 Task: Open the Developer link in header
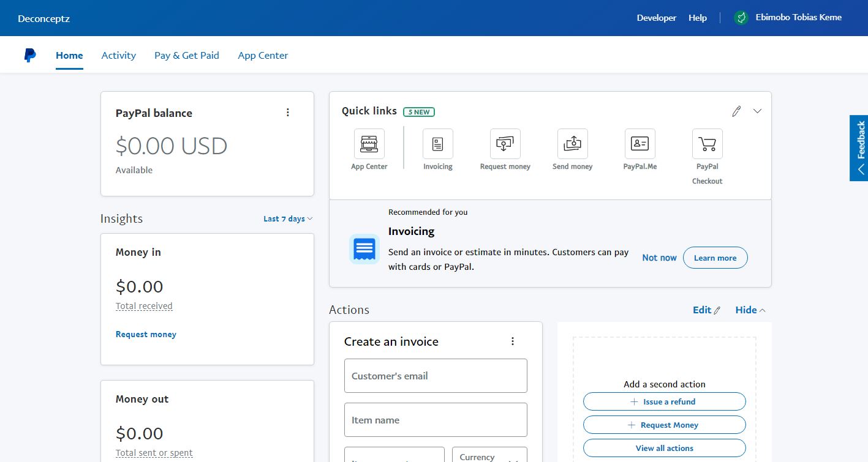click(657, 18)
